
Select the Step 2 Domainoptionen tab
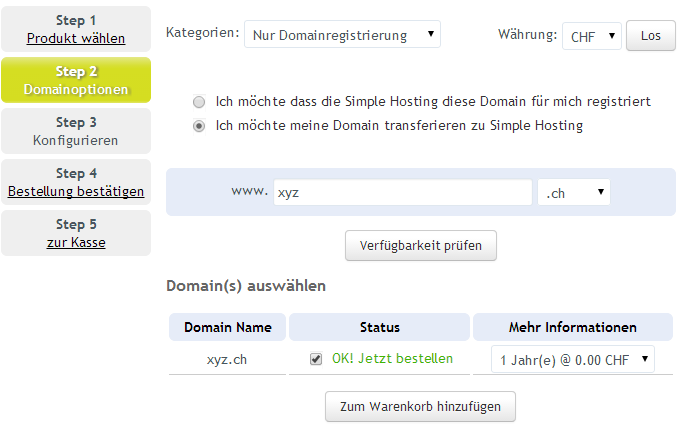coord(76,80)
